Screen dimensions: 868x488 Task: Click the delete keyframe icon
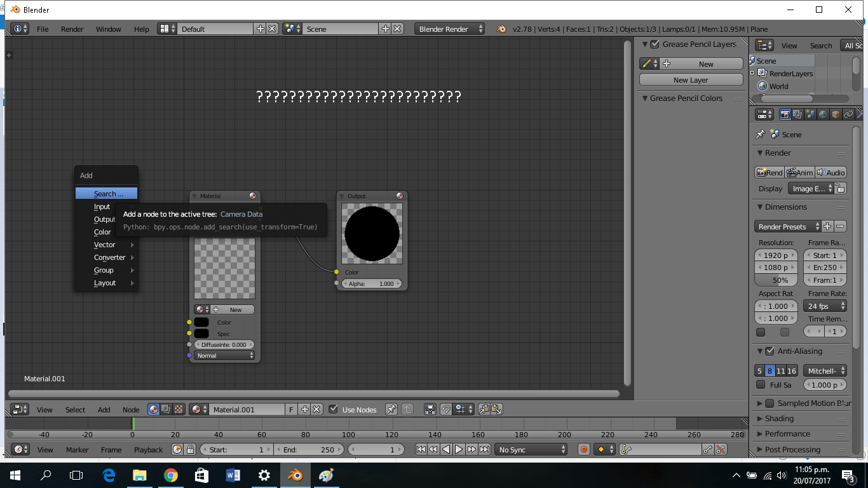pyautogui.click(x=721, y=449)
